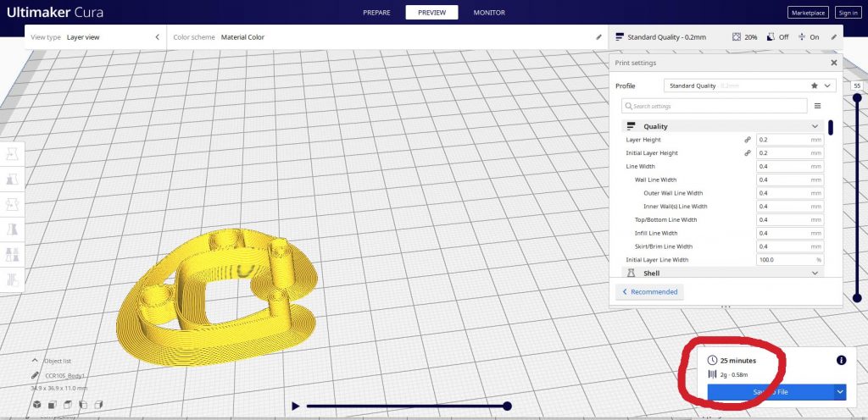Click the Search settings field
868x420 pixels.
(x=714, y=106)
